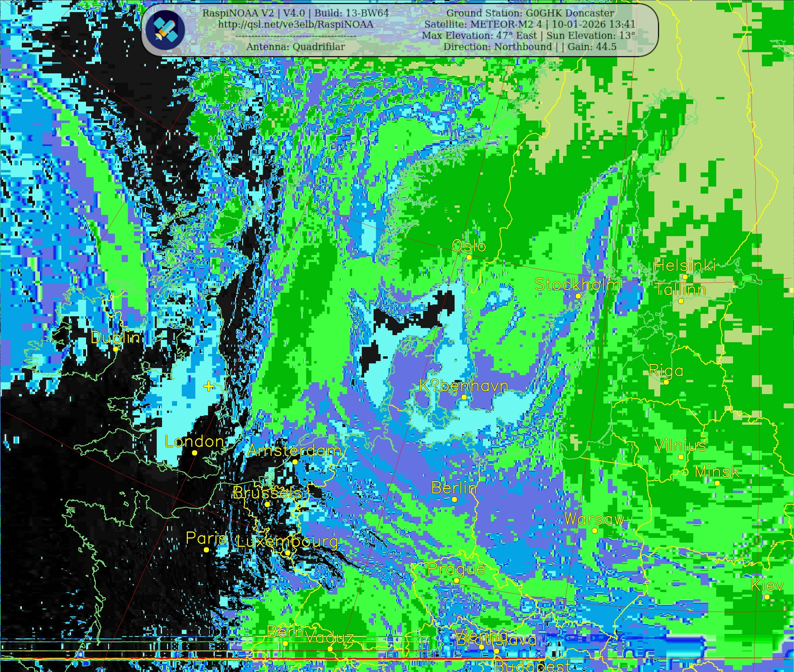The height and width of the screenshot is (672, 794).
Task: Click the RaspiNOAA satellite logo icon
Action: pos(165,30)
